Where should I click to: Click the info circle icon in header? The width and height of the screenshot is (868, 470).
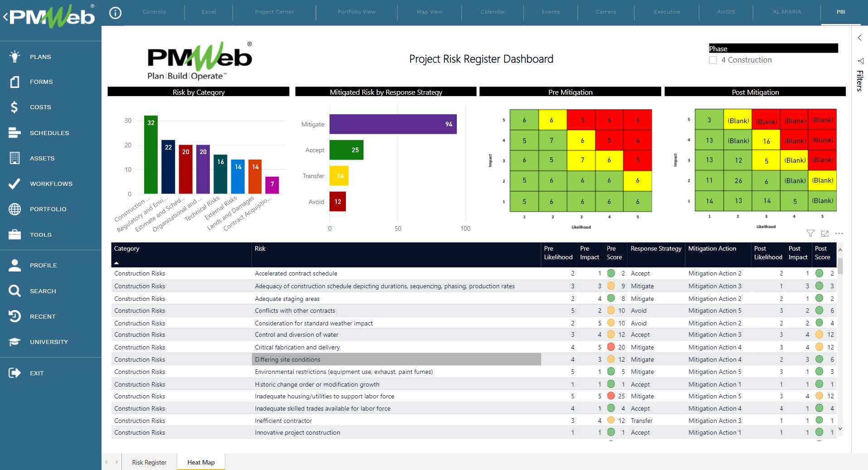(116, 13)
